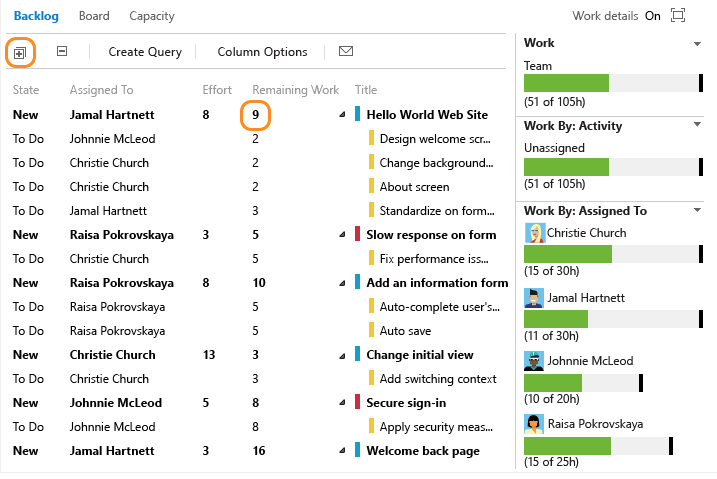
Task: Collapse the Hello World Web Site item
Action: (342, 115)
